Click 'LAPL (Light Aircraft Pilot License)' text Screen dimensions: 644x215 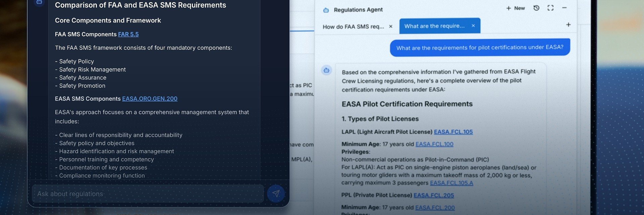[x=387, y=132]
